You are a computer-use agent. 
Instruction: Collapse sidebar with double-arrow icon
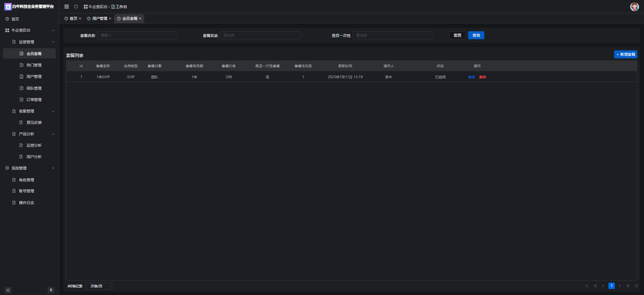pos(8,290)
